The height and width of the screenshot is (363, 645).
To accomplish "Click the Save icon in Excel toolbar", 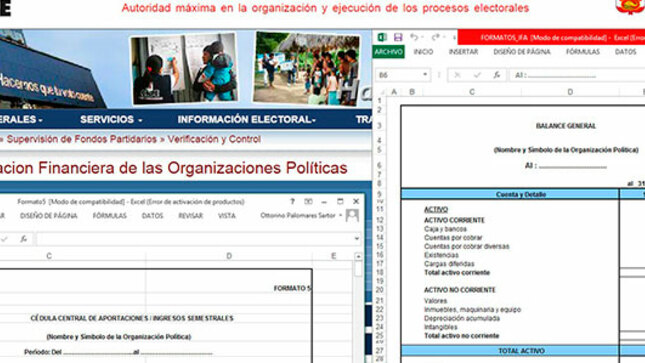I will point(398,37).
